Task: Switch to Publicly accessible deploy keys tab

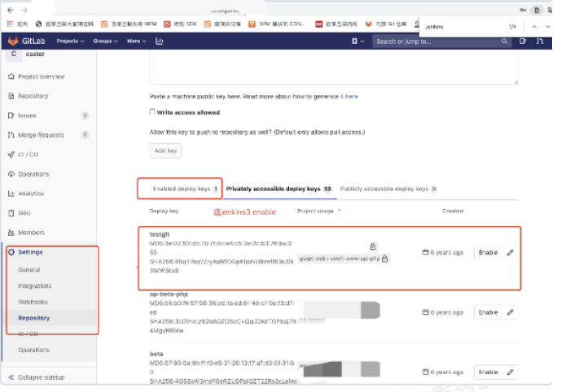Action: [x=388, y=189]
